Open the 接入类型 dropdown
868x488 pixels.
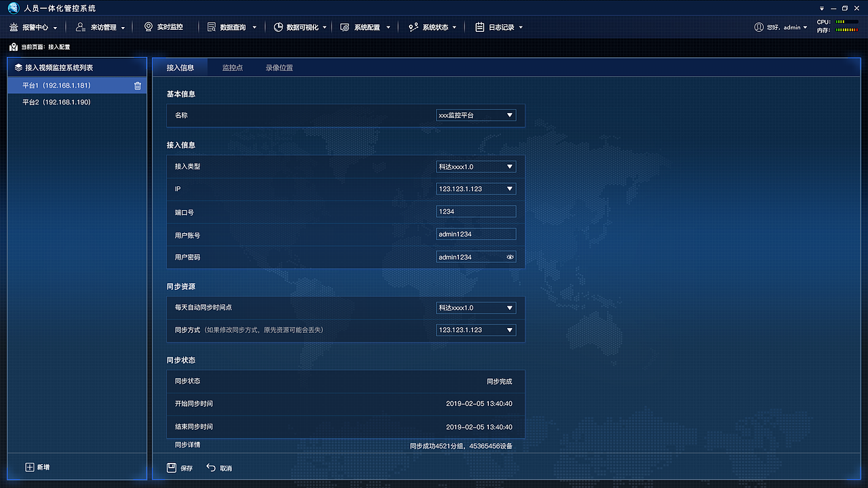[x=476, y=167]
